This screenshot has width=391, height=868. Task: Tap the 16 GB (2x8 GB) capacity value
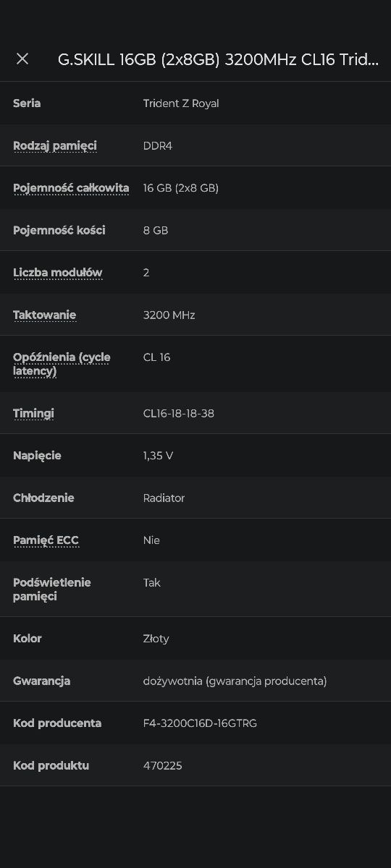click(x=181, y=188)
